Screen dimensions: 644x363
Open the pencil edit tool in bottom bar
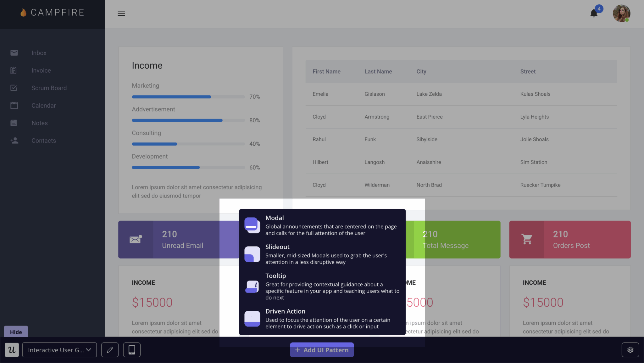[x=110, y=349]
